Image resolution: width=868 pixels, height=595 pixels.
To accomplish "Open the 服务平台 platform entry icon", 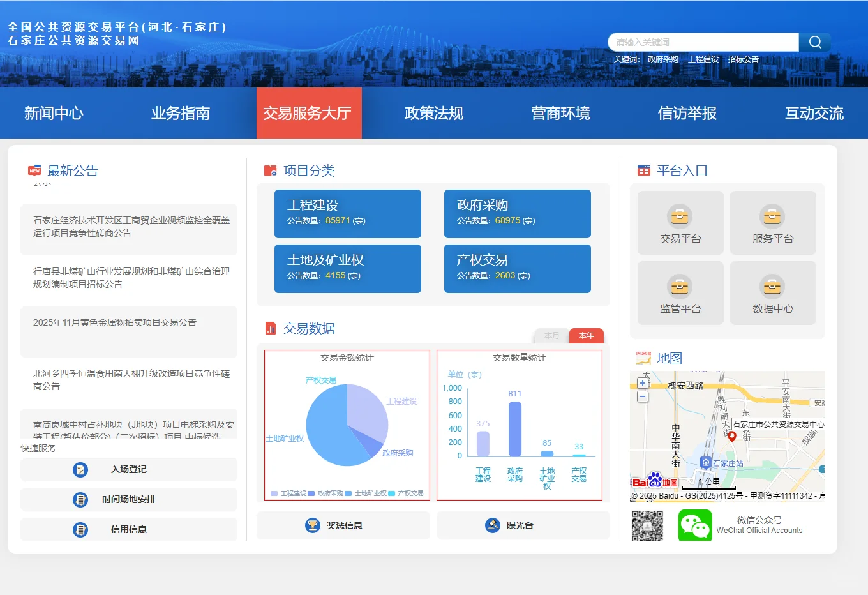I will coord(773,217).
